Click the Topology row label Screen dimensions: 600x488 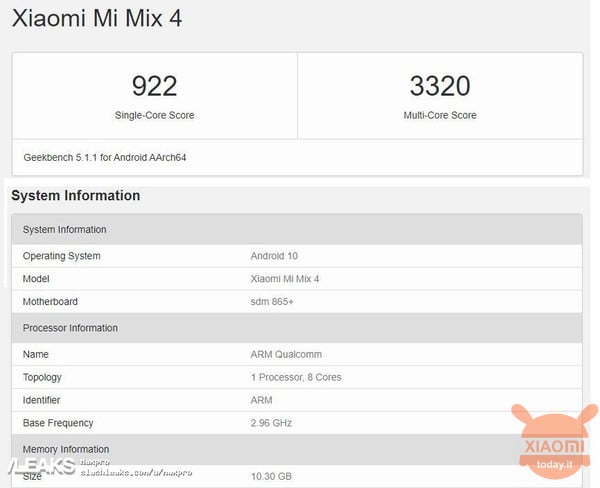click(x=42, y=377)
